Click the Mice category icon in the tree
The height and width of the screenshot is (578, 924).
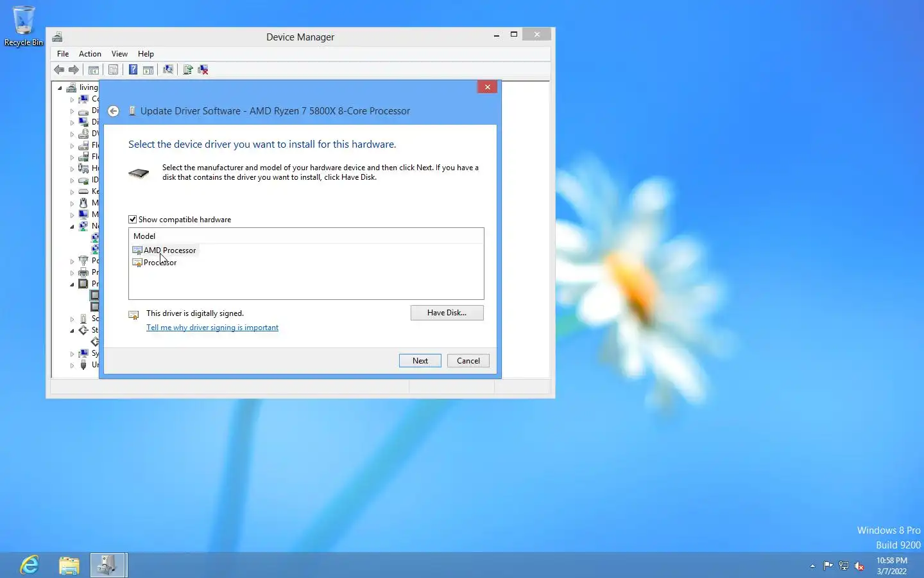83,203
